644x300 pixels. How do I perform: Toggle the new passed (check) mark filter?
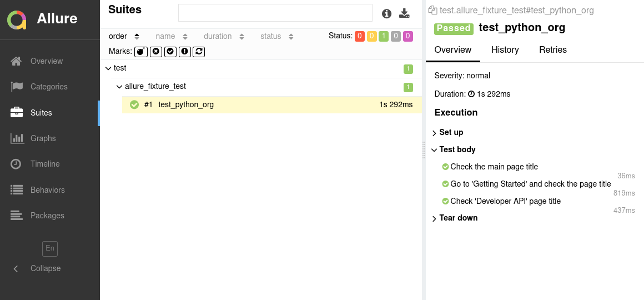pos(170,52)
